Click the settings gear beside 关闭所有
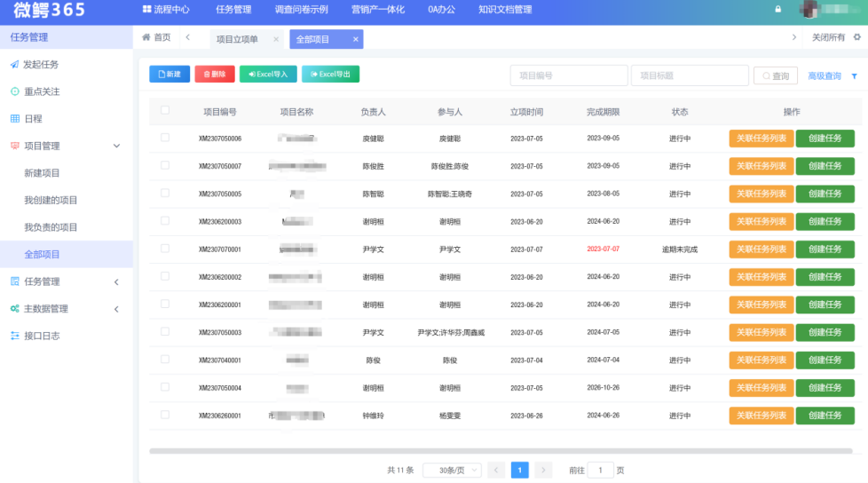Image resolution: width=868 pixels, height=483 pixels. coord(856,38)
